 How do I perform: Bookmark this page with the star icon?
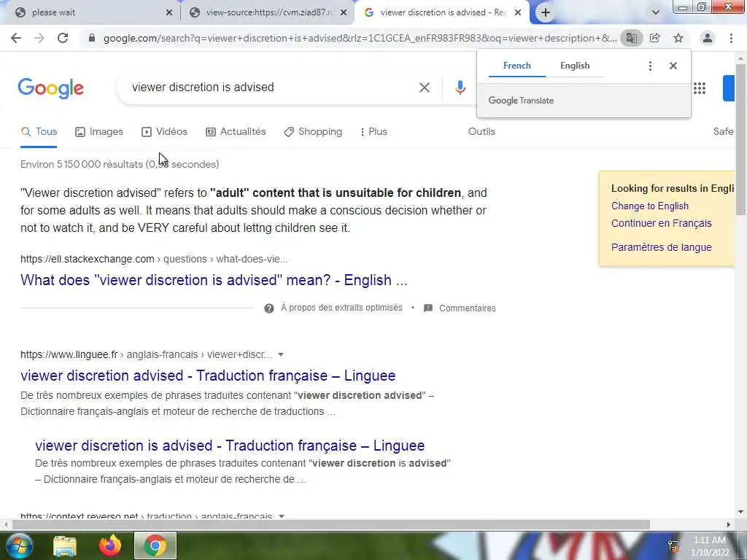click(678, 38)
